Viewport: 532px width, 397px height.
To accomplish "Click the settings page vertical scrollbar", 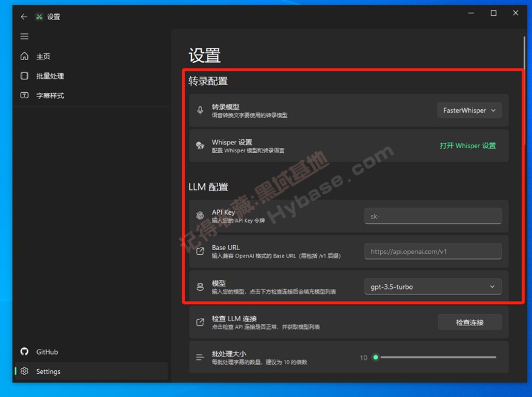I will [x=524, y=91].
